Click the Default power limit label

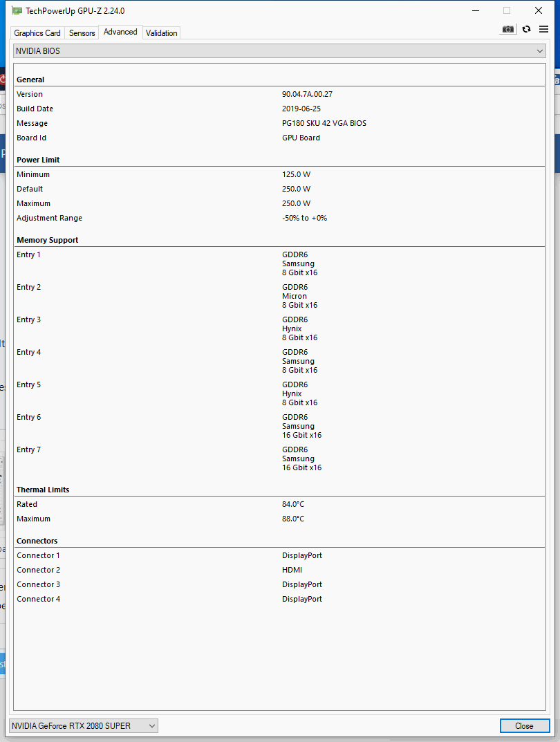[29, 189]
